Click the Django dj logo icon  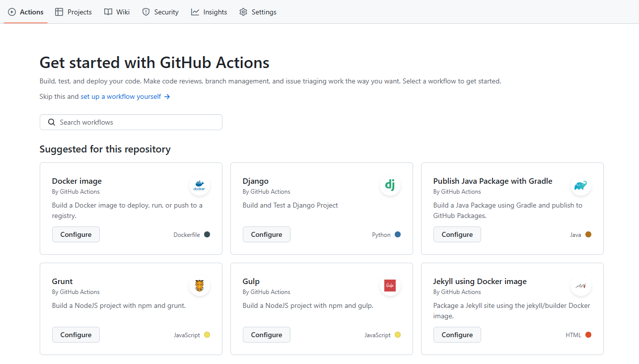tap(390, 186)
